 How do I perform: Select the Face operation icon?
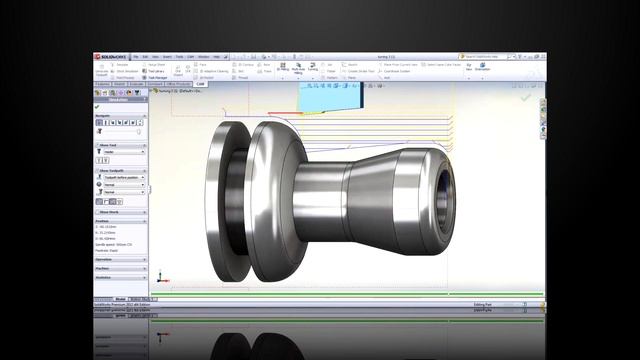(x=200, y=64)
